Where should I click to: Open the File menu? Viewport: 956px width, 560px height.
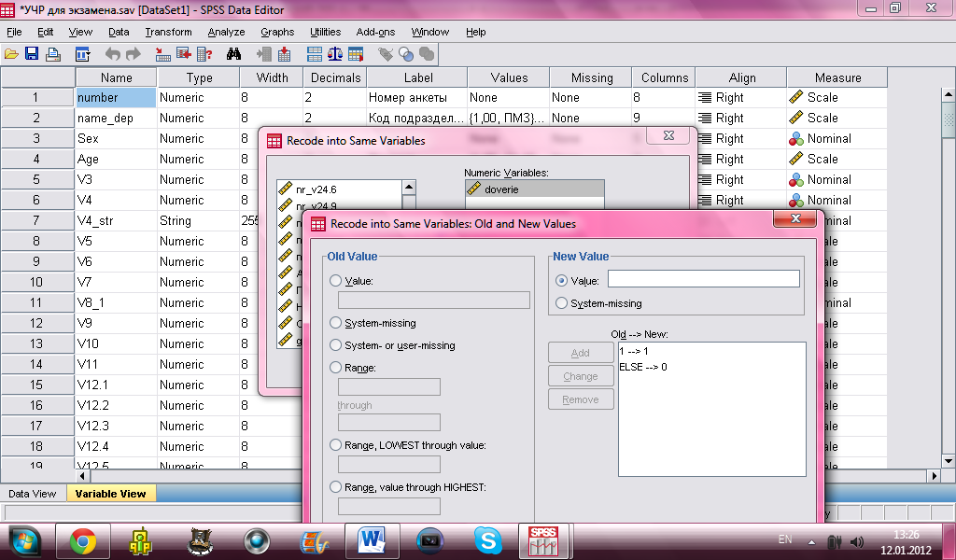(14, 33)
